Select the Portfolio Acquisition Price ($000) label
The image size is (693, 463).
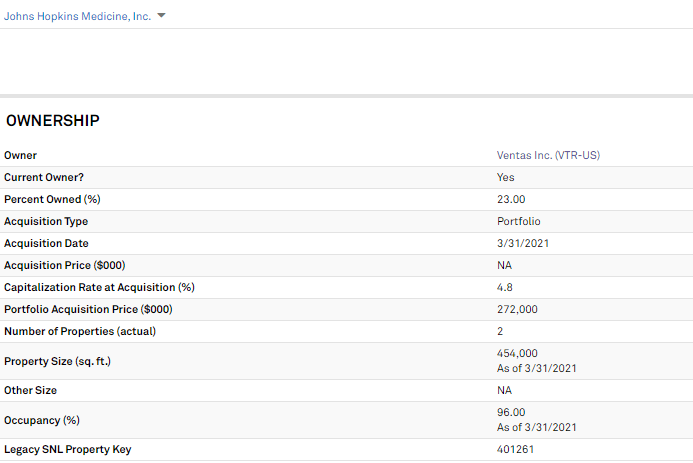tap(88, 309)
